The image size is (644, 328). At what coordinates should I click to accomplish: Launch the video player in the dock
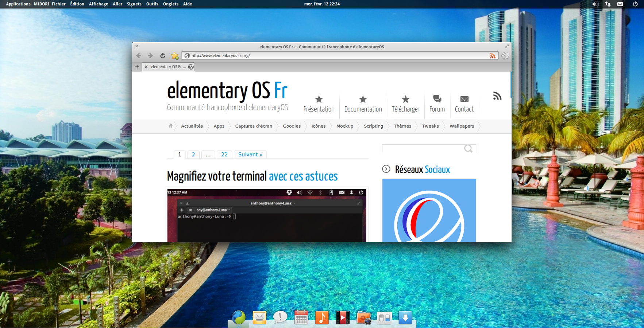click(x=343, y=317)
